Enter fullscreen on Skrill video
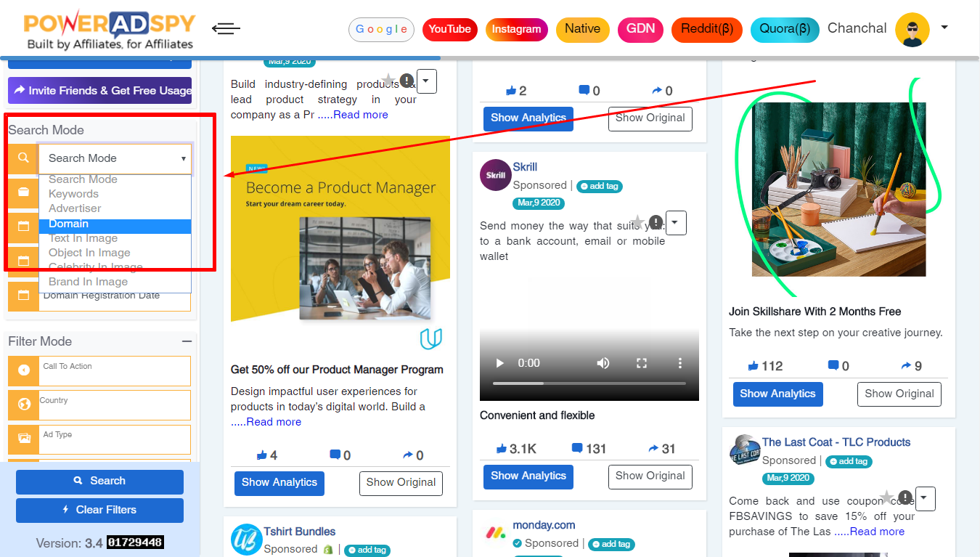980x557 pixels. (641, 362)
